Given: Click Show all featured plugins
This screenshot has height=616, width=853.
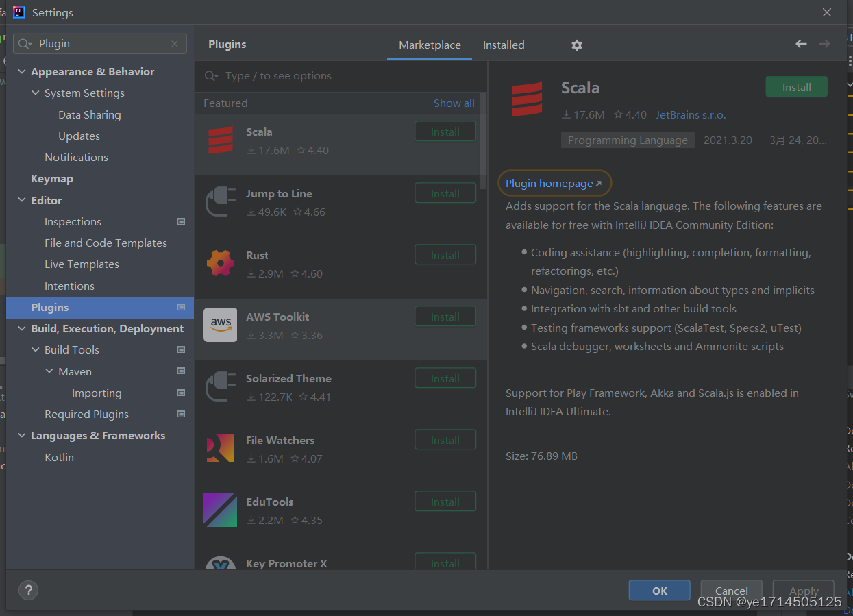Looking at the screenshot, I should pos(454,103).
